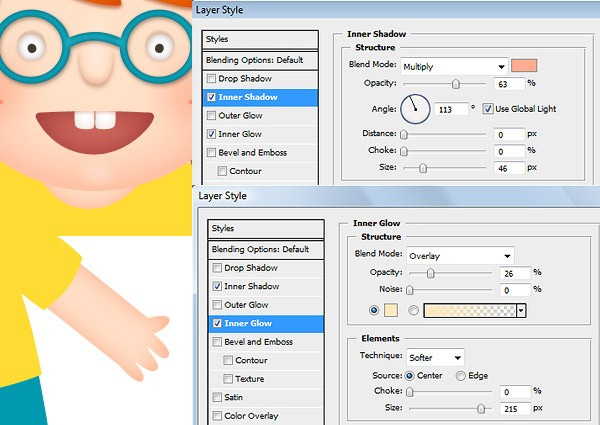Viewport: 600px width, 425px height.
Task: Open the gradient picker dropdown arrow
Action: 521,311
